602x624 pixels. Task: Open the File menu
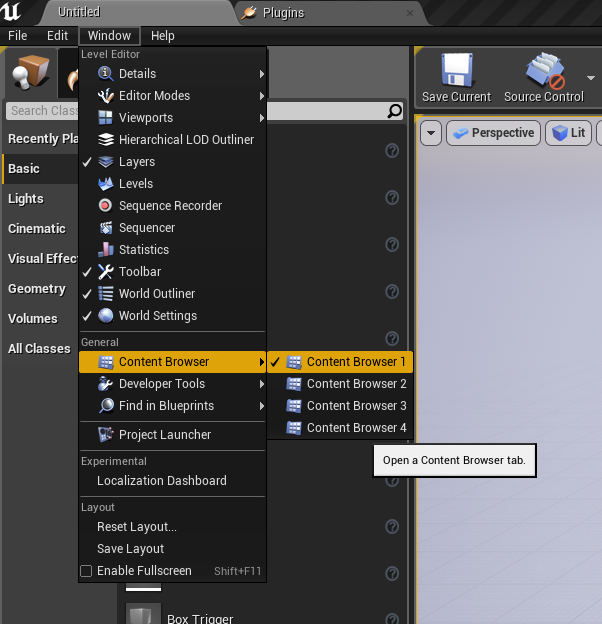[18, 36]
